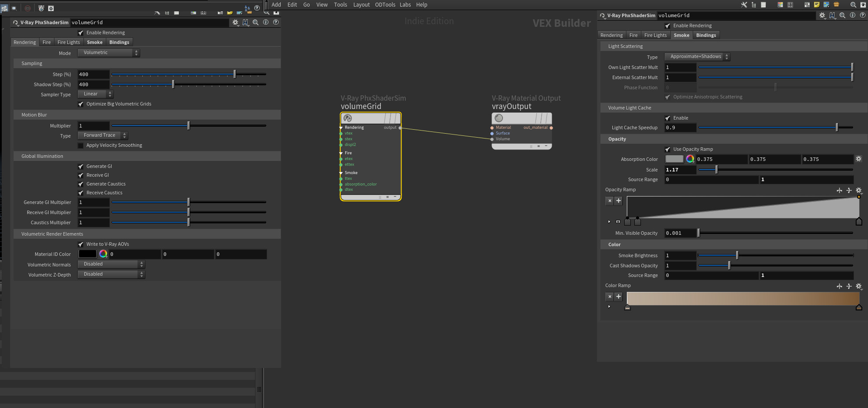Toggle Generate Caustics checkbox
Image resolution: width=868 pixels, height=408 pixels.
81,184
